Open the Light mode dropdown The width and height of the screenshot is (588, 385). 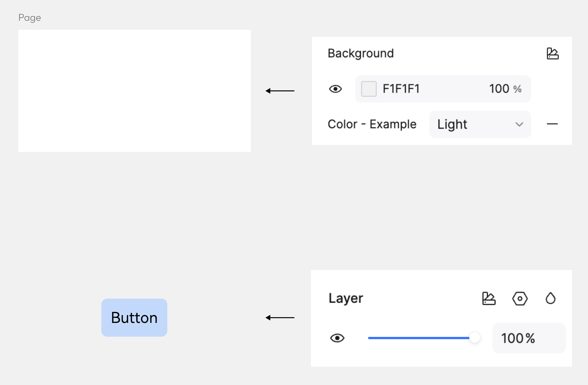pos(480,124)
